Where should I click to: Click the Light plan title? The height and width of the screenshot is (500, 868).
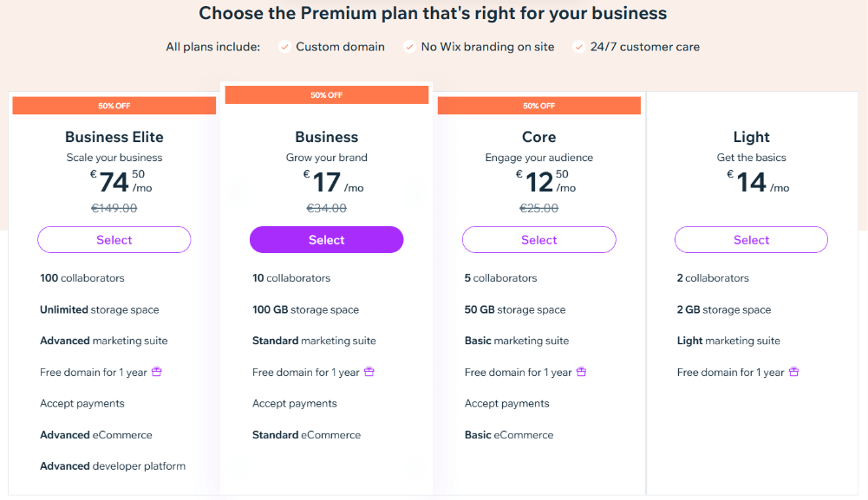coord(751,137)
